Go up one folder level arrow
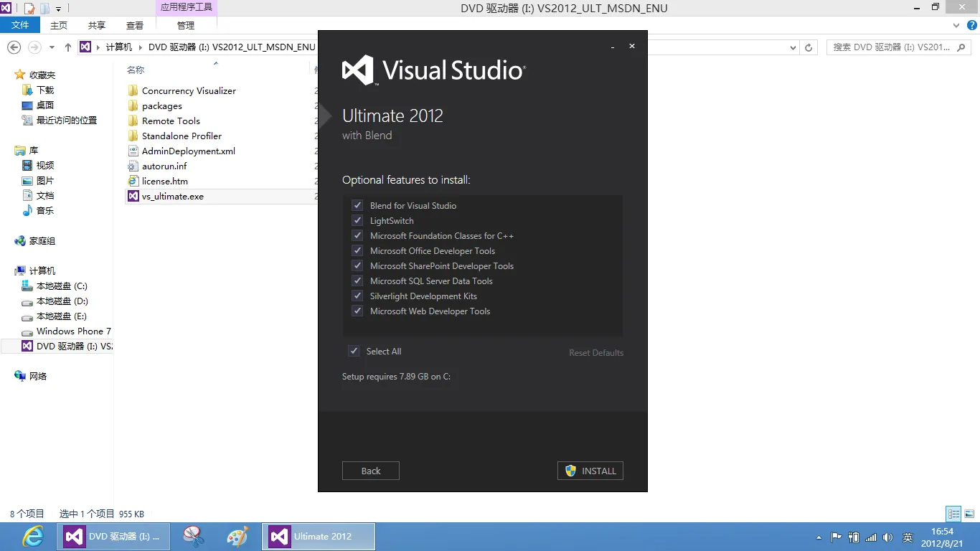Viewport: 980px width, 551px height. (x=68, y=47)
